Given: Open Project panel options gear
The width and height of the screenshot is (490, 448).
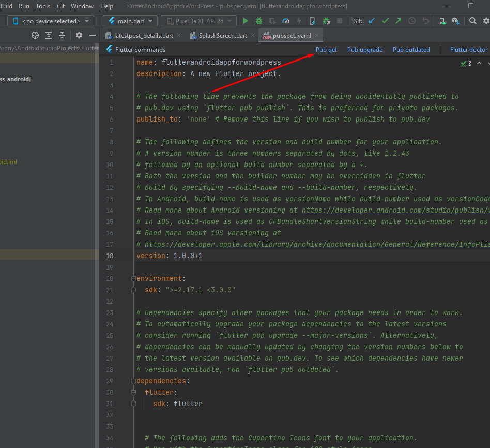Looking at the screenshot, I should coord(79,35).
